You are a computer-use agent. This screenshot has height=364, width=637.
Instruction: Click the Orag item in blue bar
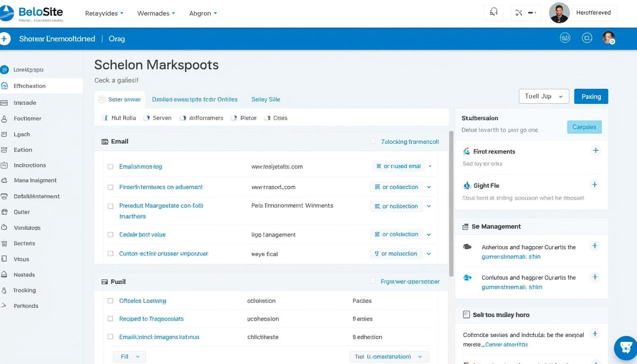point(117,39)
